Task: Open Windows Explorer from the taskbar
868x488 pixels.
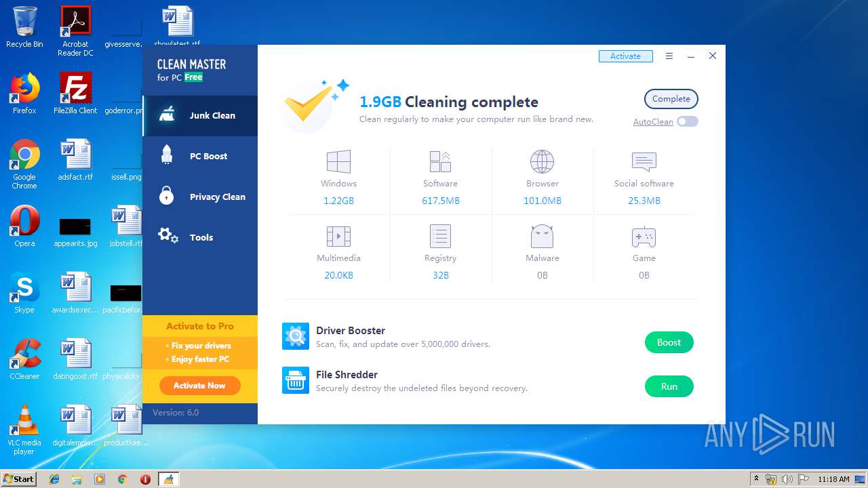Action: point(77,479)
